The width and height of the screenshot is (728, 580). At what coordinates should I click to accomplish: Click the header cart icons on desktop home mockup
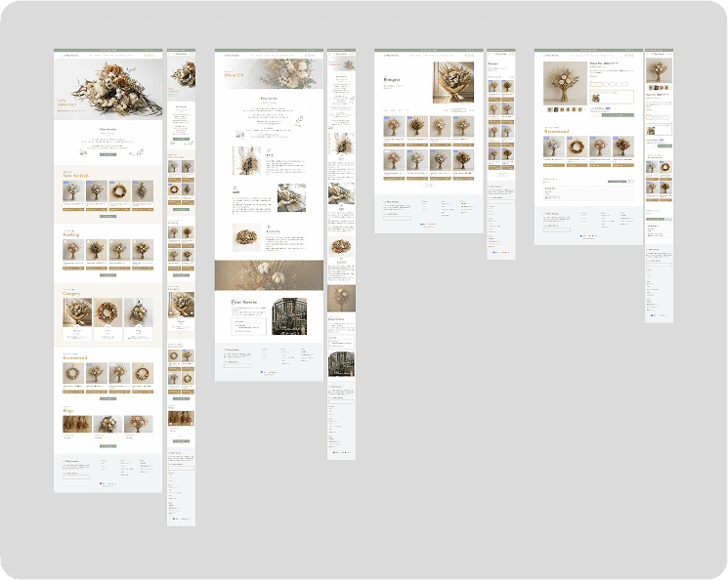click(x=149, y=56)
